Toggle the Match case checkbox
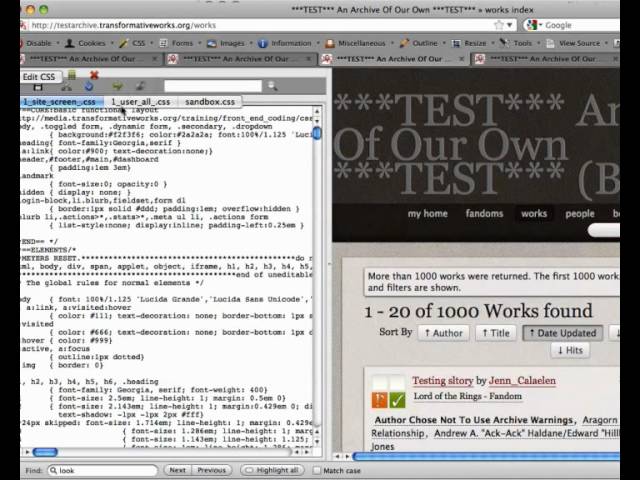640x480 pixels. coord(317,471)
